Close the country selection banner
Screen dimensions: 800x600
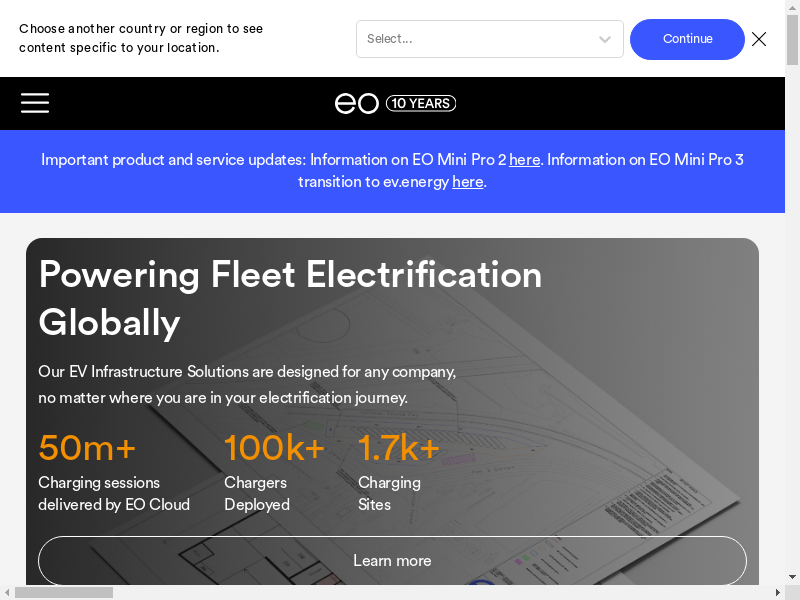tap(759, 39)
